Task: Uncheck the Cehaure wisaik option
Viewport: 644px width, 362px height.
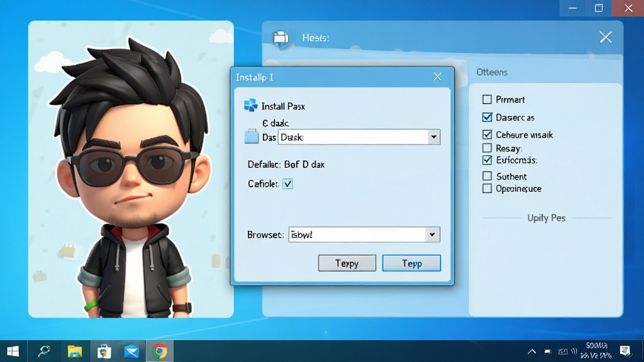Action: click(487, 134)
